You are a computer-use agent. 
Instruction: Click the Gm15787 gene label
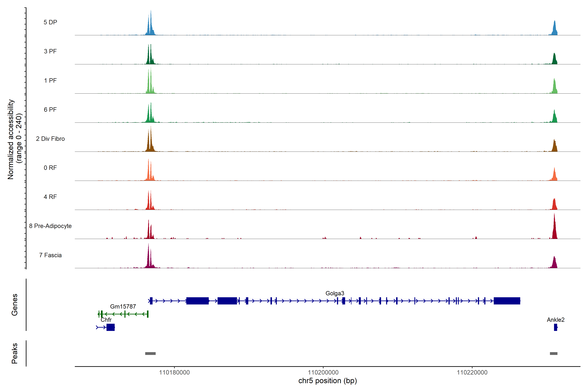pyautogui.click(x=123, y=307)
